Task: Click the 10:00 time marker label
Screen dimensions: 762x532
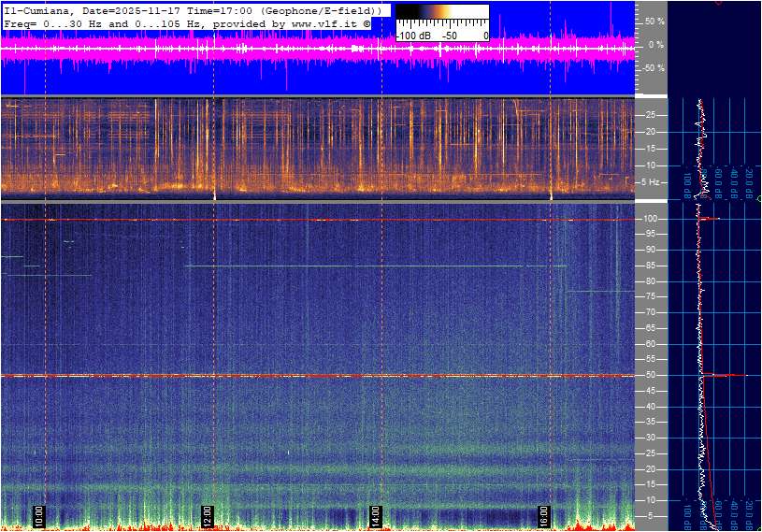Action: 38,515
